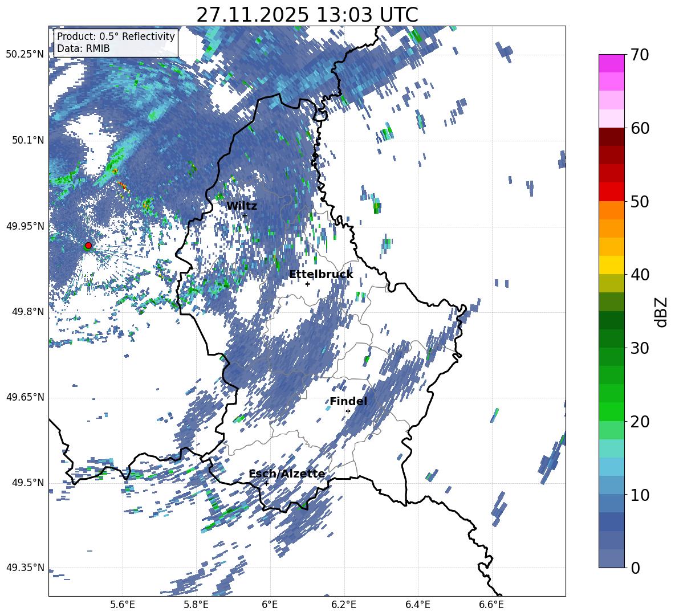The width and height of the screenshot is (675, 616).
Task: Click the red radar site marker
Action: [x=88, y=246]
